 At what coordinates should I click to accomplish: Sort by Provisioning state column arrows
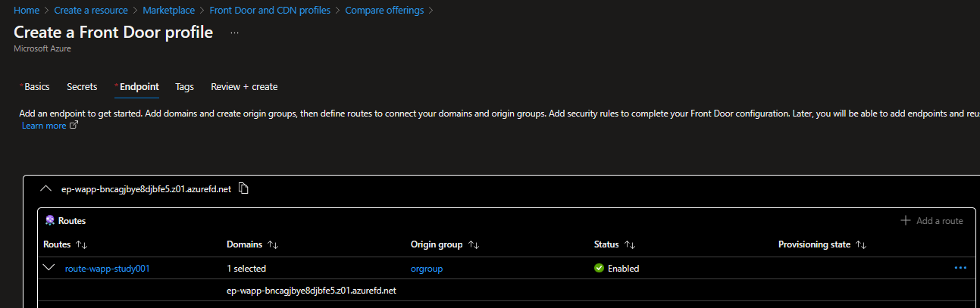click(x=860, y=245)
